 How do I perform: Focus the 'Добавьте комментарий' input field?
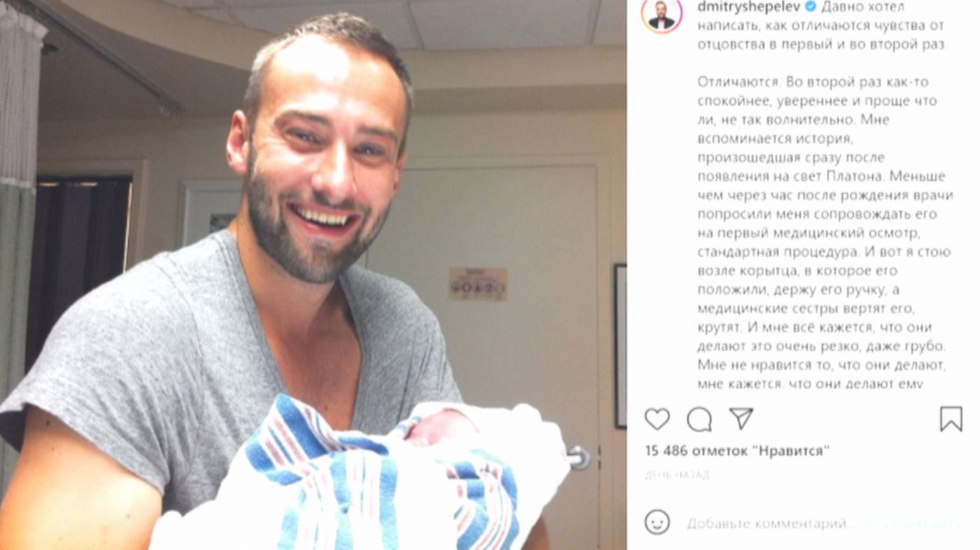pos(771,523)
